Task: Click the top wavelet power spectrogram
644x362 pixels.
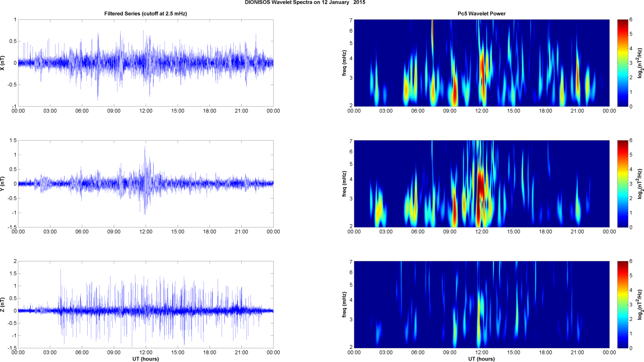Action: pos(481,63)
